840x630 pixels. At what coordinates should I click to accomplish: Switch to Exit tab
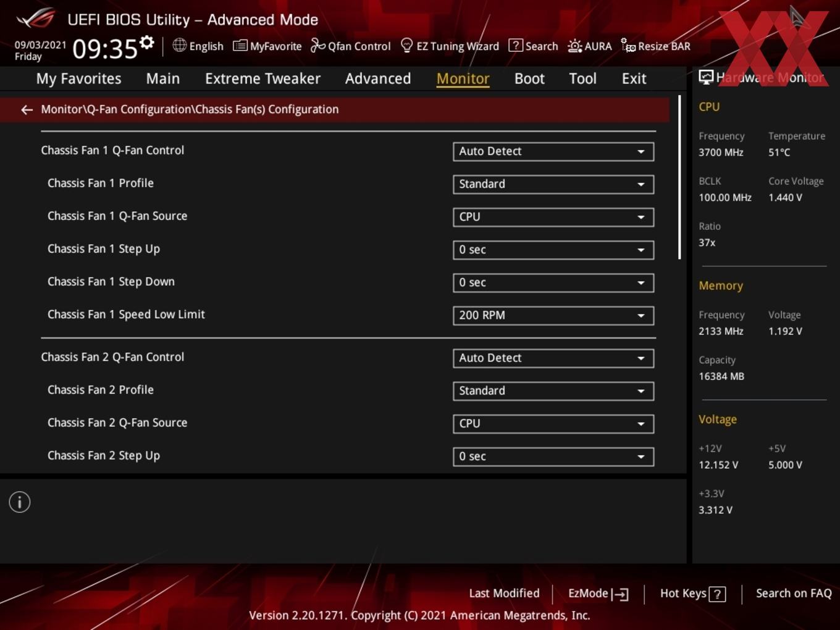click(634, 78)
